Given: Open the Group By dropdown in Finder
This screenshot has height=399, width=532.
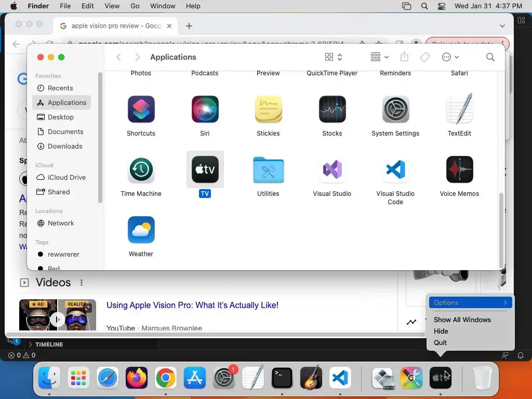Looking at the screenshot, I should [x=379, y=57].
